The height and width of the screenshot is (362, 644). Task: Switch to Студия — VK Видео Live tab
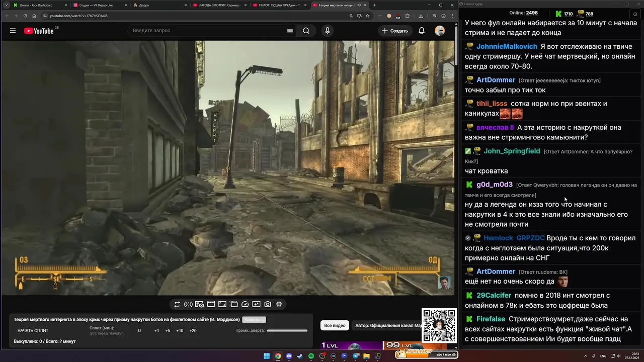coord(100,5)
